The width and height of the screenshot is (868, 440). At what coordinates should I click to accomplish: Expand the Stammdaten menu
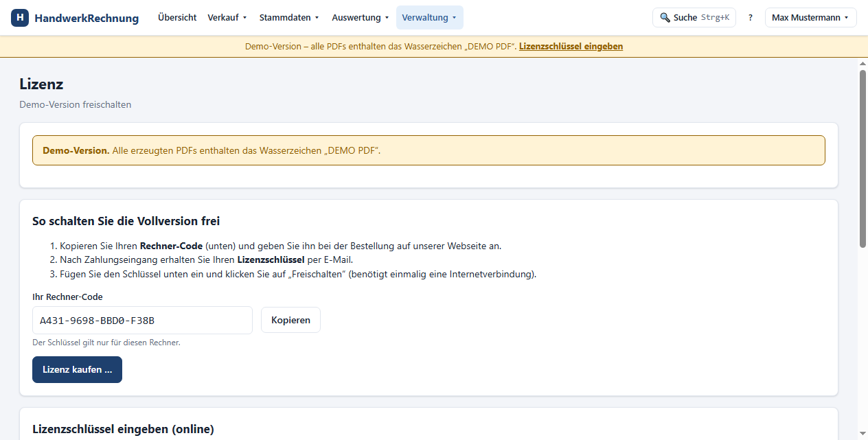coord(289,18)
